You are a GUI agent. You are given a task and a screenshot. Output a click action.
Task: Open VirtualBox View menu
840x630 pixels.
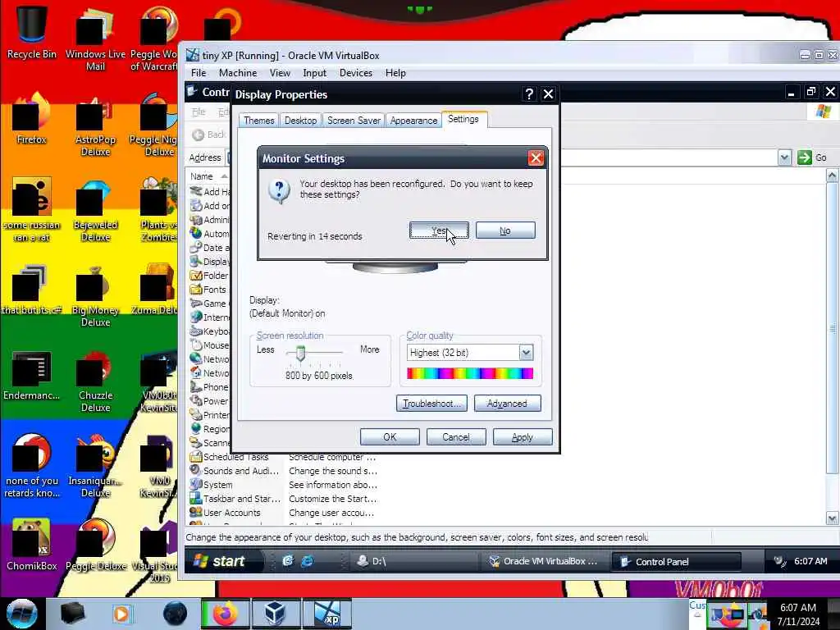pyautogui.click(x=280, y=73)
